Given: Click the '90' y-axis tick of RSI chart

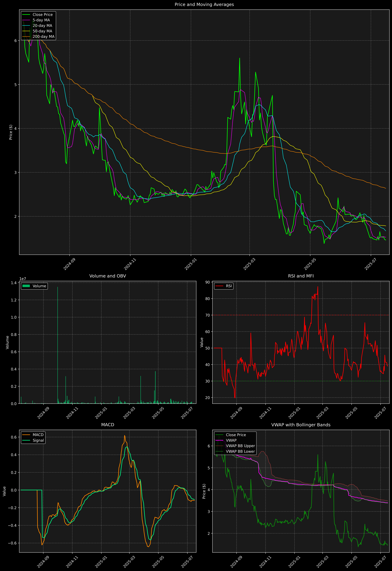Looking at the screenshot, I should [x=208, y=282].
